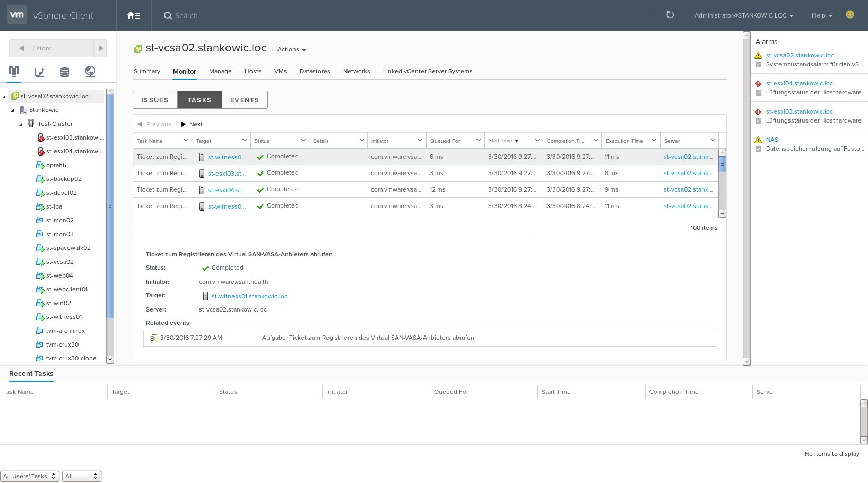Click the critical icon for st-esxi04 alarm
The image size is (868, 483).
click(758, 83)
